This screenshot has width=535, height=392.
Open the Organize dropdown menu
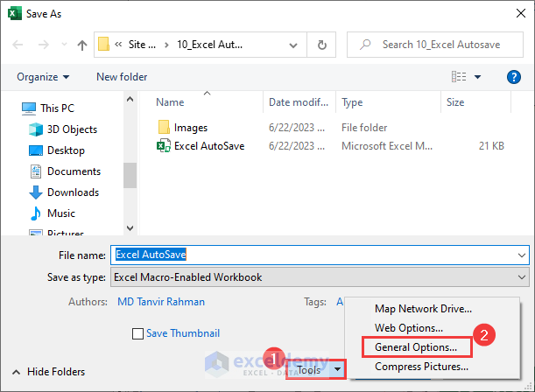tap(43, 77)
